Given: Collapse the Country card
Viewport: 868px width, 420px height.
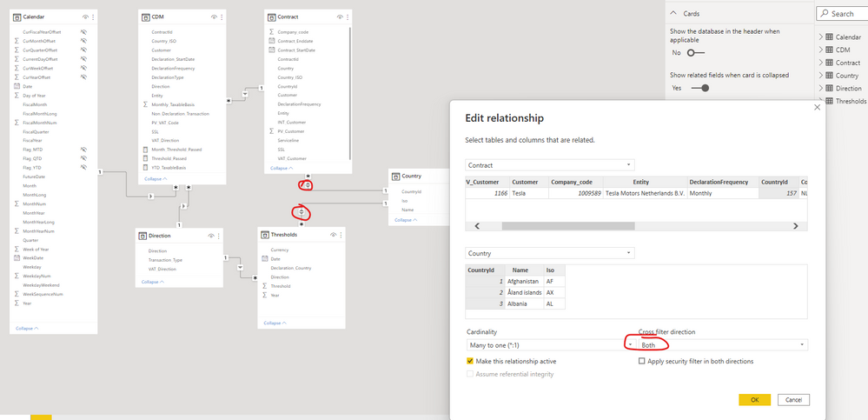Looking at the screenshot, I should tap(407, 220).
